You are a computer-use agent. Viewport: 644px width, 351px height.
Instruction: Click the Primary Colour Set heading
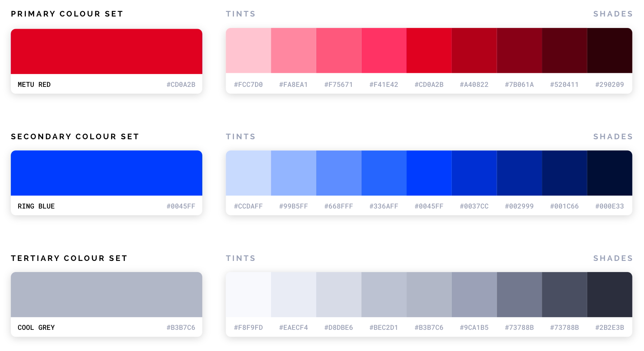click(67, 14)
